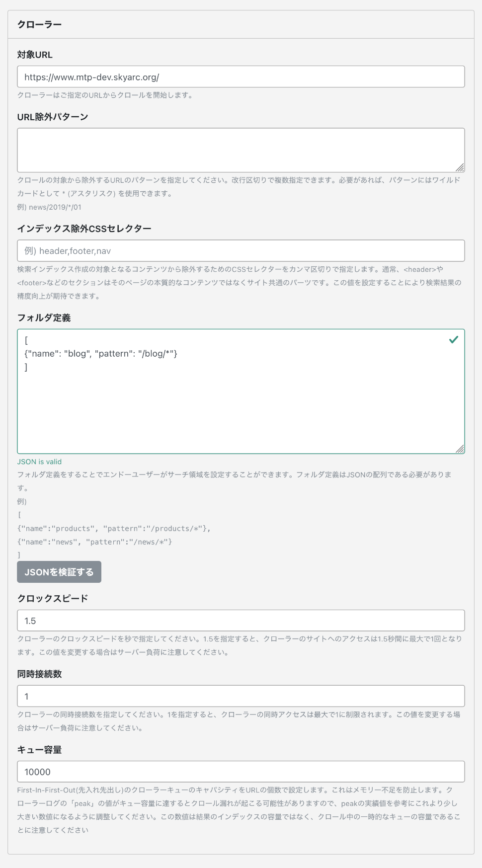Viewport: 482px width, 868px height.
Task: Click the クロックスピード label
Action: pyautogui.click(x=53, y=598)
